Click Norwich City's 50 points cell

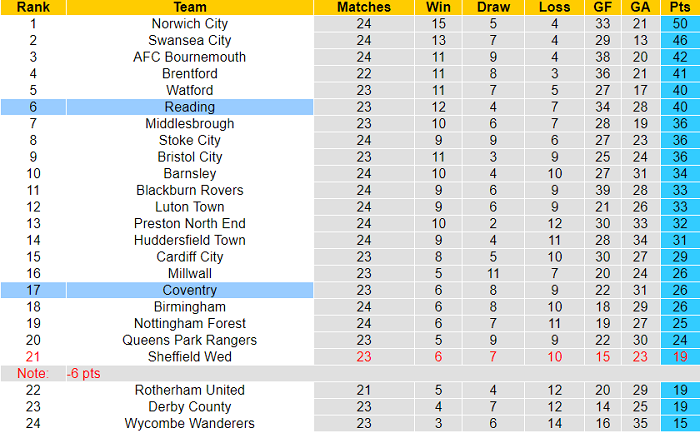680,23
